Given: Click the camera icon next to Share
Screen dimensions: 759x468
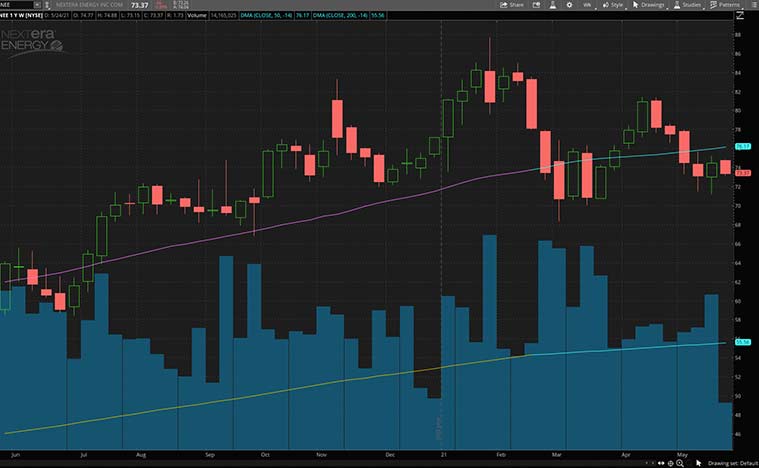Looking at the screenshot, I should tap(536, 5).
